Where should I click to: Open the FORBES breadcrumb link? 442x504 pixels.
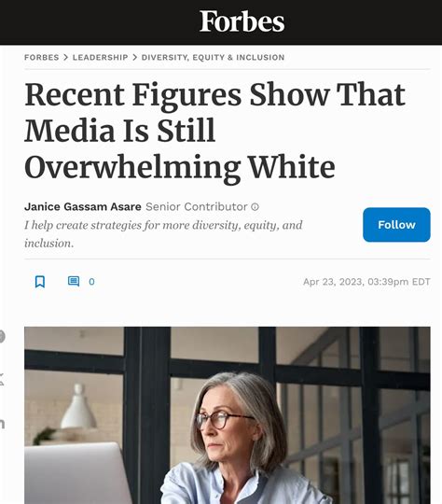pyautogui.click(x=41, y=57)
